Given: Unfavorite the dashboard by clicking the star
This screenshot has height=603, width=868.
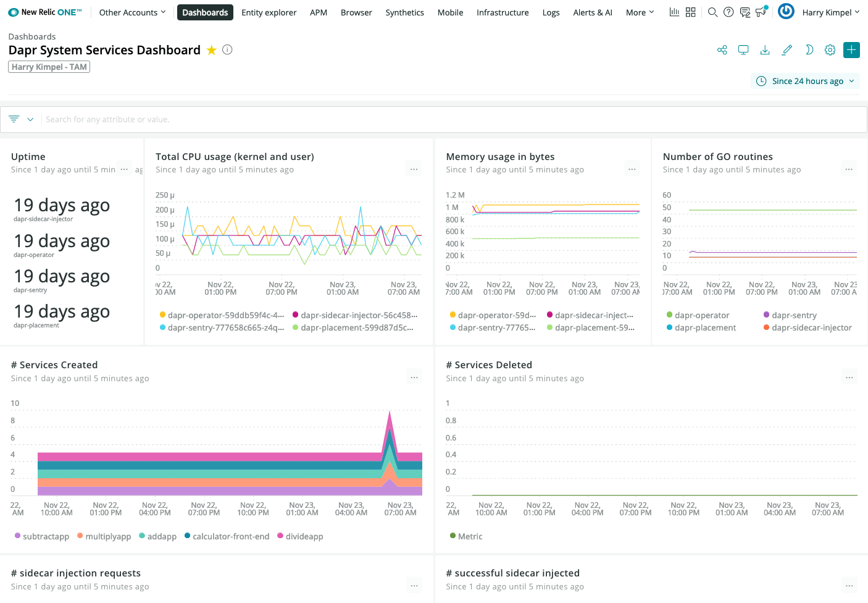Looking at the screenshot, I should 211,50.
